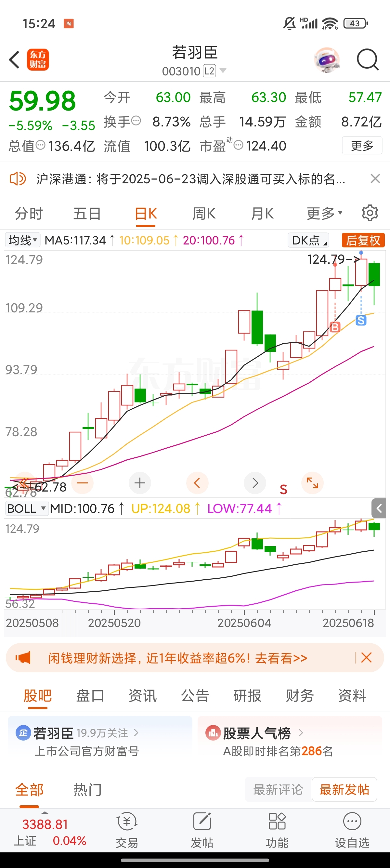Open the 资料 tab
390x868 pixels.
[352, 695]
